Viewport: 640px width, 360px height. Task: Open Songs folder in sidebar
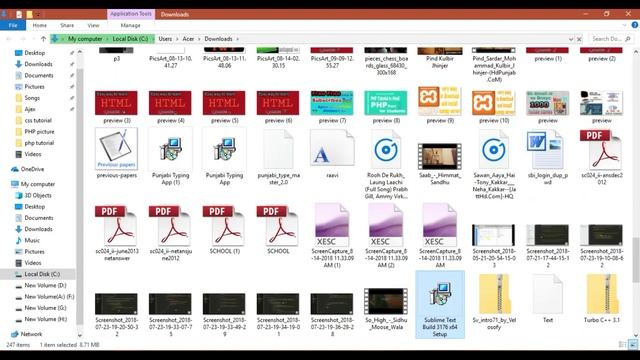(32, 98)
